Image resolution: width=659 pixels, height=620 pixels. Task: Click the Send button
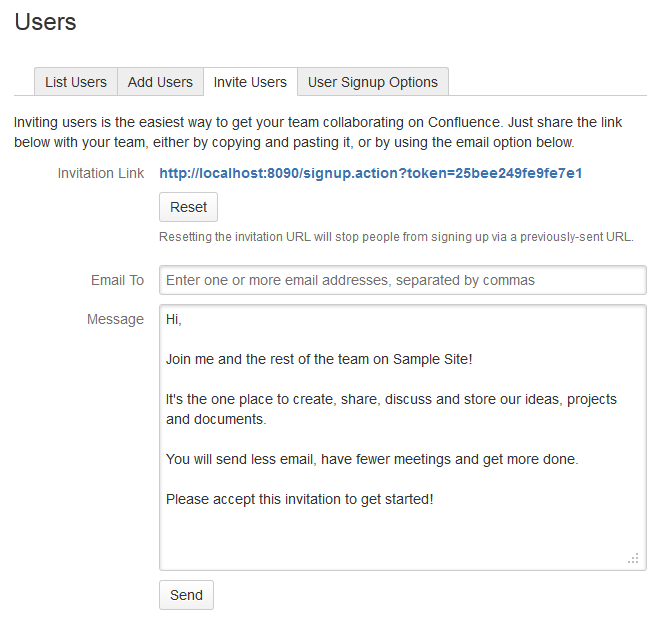pyautogui.click(x=186, y=595)
